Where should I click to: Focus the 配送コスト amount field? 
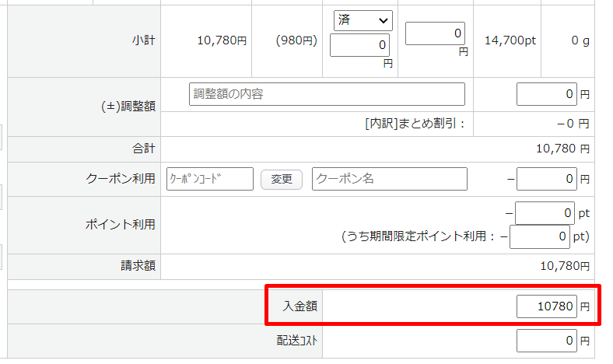(x=547, y=340)
